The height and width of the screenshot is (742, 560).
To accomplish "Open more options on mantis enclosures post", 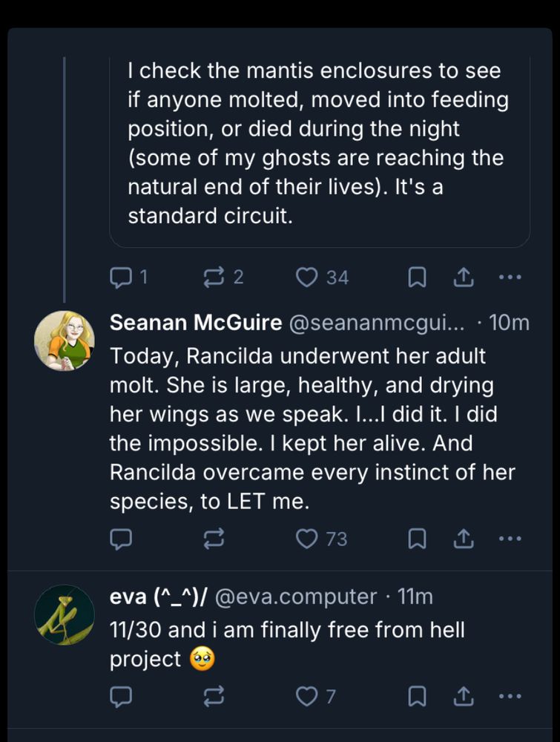I will 510,278.
